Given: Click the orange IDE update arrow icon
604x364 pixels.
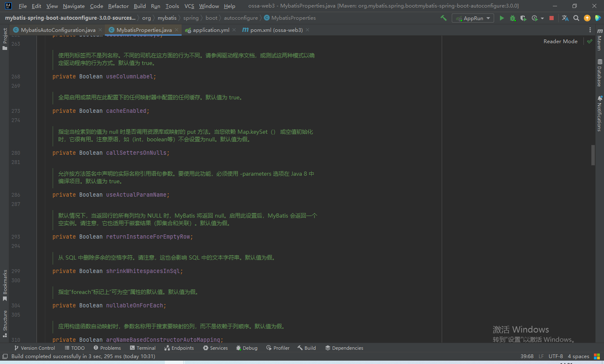Looking at the screenshot, I should [587, 18].
